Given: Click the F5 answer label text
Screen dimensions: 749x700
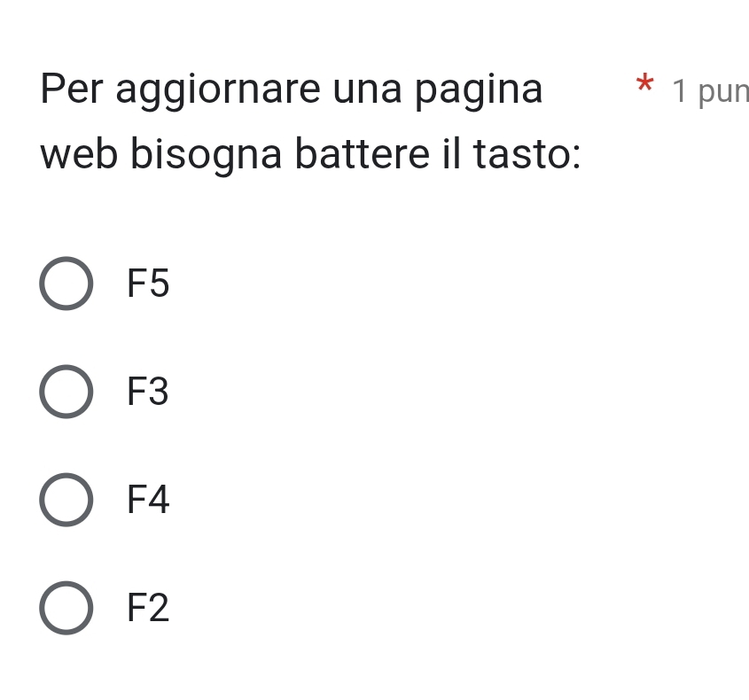Looking at the screenshot, I should (148, 284).
